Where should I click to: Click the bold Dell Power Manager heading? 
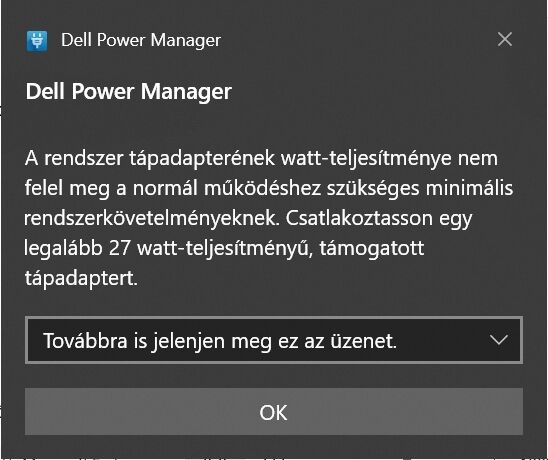129,92
